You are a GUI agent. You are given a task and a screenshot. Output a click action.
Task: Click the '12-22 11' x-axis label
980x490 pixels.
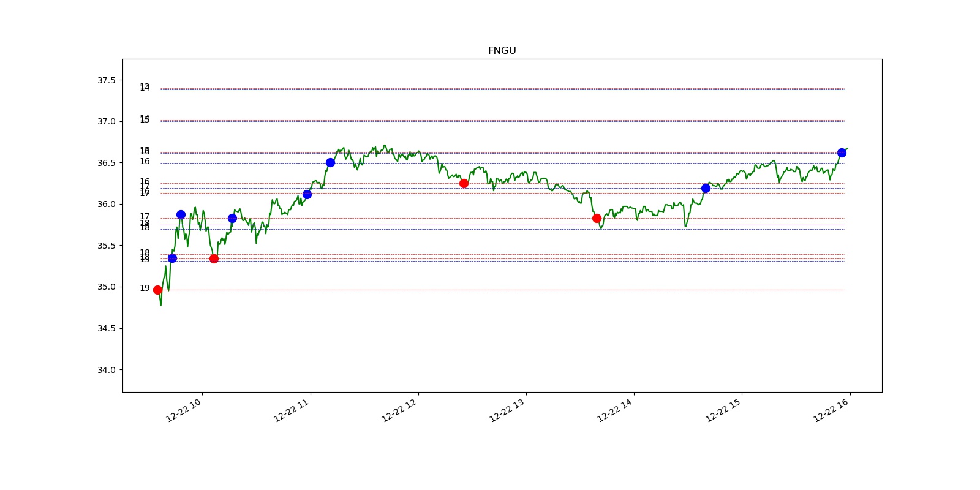pos(291,410)
